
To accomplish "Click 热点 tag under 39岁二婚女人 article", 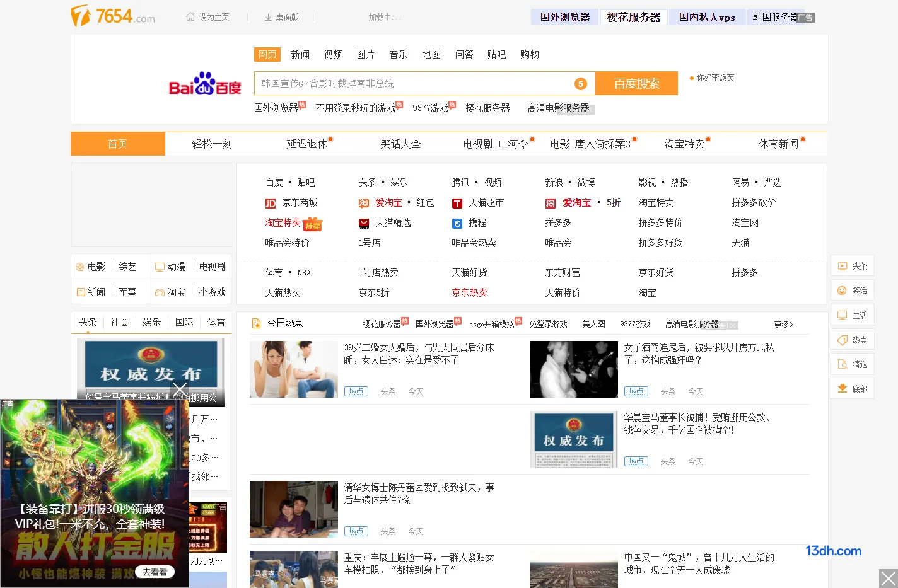I will 356,391.
